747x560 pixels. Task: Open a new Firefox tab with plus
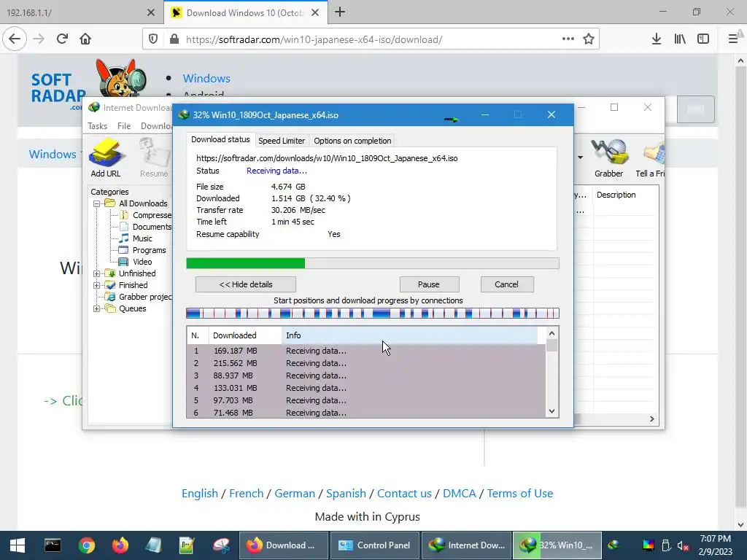tap(340, 12)
